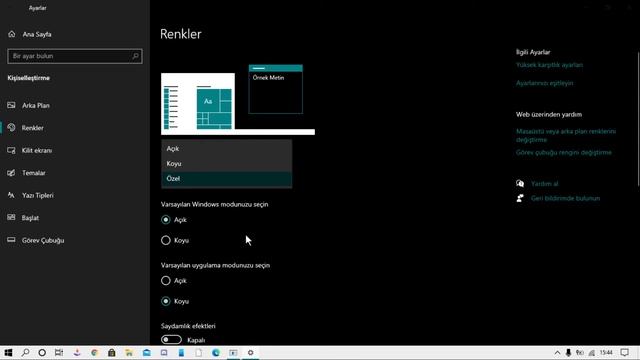Viewport: 640px width, 360px height.
Task: Open Task View on taskbar
Action: [59, 353]
